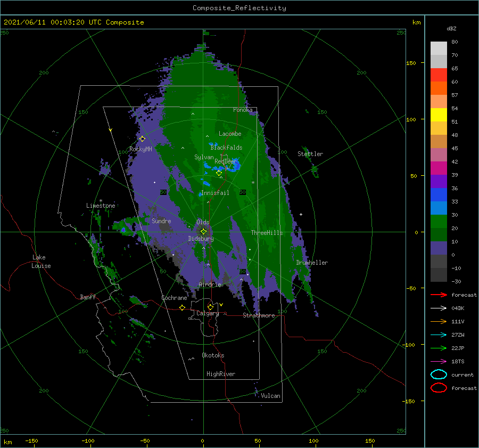Image resolution: width=479 pixels, height=448 pixels.
Task: Click the Sundre label
Action: click(x=161, y=221)
